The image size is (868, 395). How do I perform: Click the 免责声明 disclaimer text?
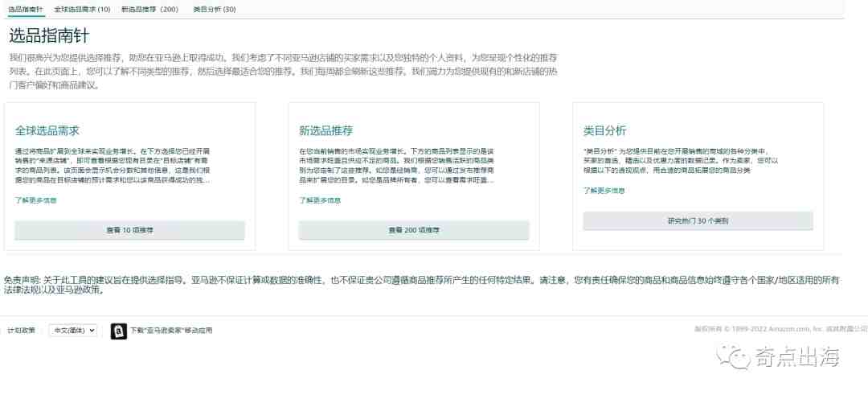click(x=422, y=285)
